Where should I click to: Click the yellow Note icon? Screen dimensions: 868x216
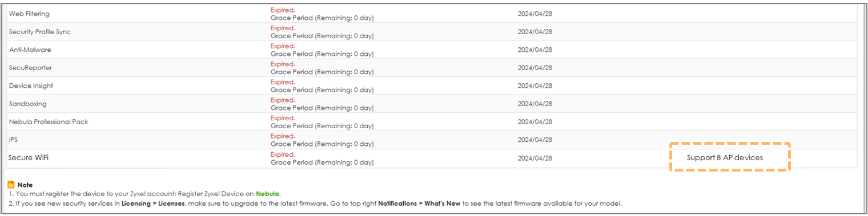point(11,185)
